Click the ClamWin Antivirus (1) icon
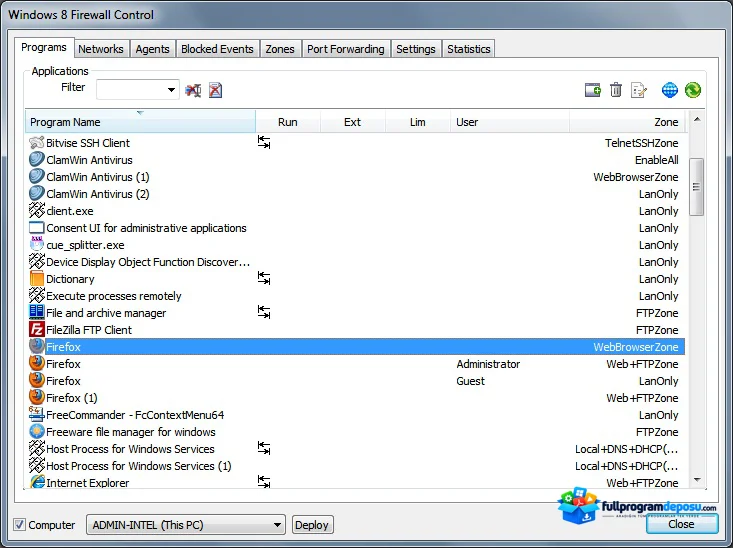 [x=36, y=176]
